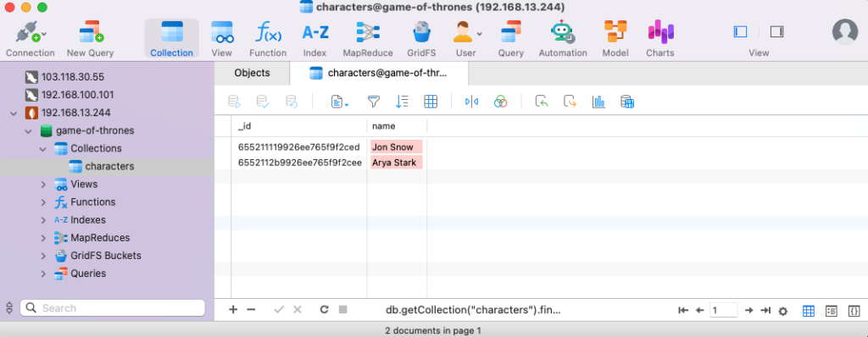Select the Jon Snow cell
Screen dimensions: 868x337
coord(397,147)
